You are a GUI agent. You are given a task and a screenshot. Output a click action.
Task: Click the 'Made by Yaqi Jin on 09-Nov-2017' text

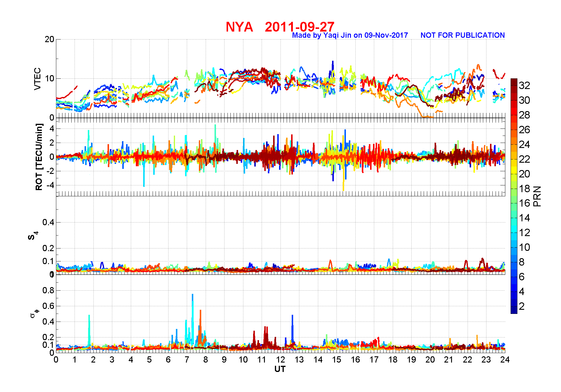[350, 35]
